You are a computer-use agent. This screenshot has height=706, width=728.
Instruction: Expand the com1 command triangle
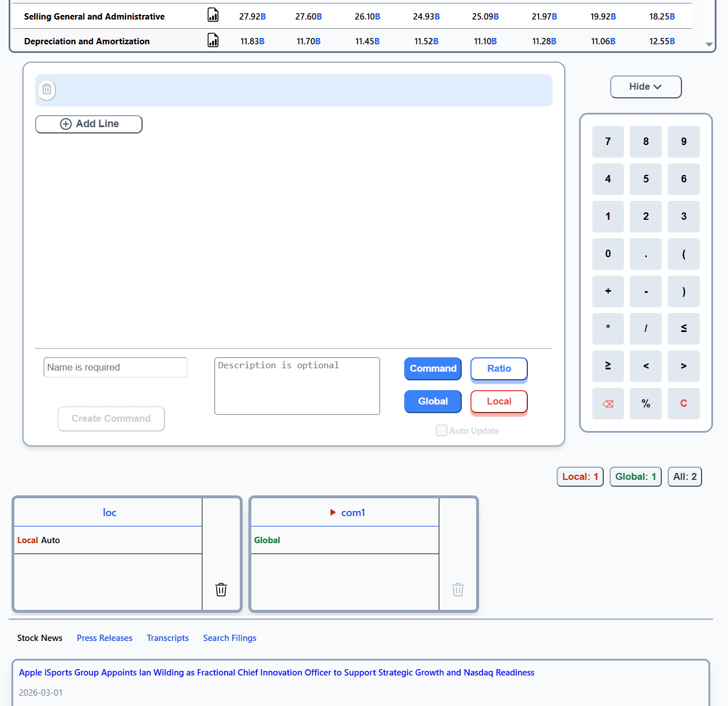click(333, 512)
